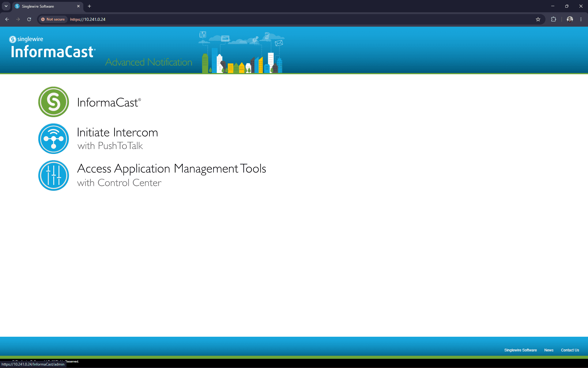
Task: Minimize the browser window
Action: click(x=553, y=6)
